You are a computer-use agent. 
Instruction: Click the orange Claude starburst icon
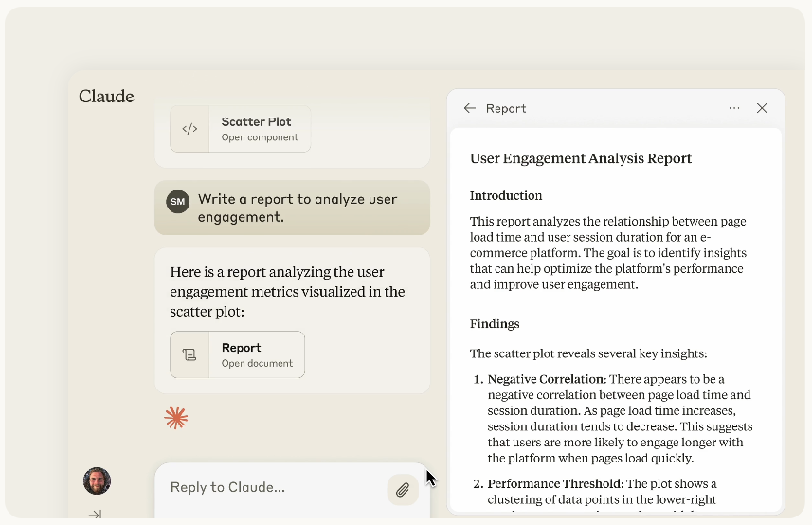pos(175,418)
